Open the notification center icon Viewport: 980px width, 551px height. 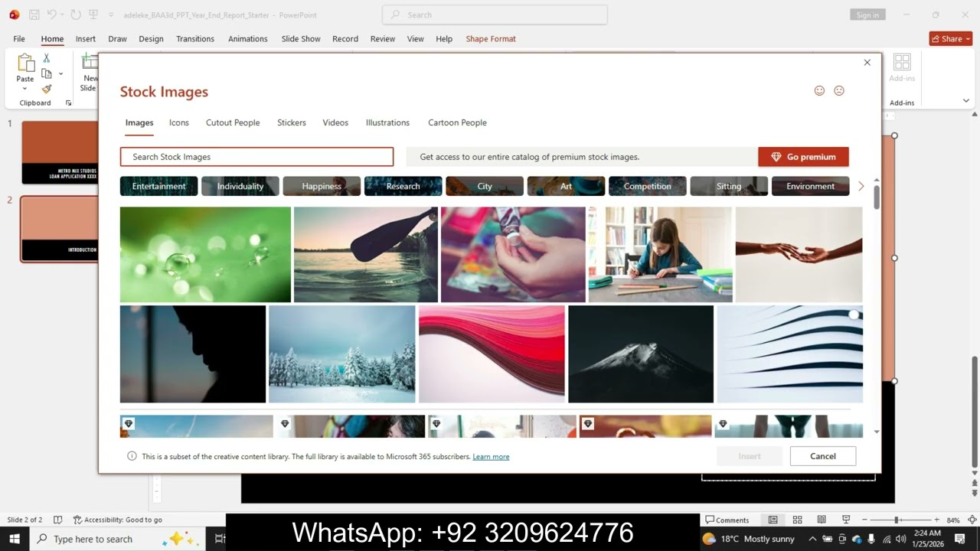960,539
